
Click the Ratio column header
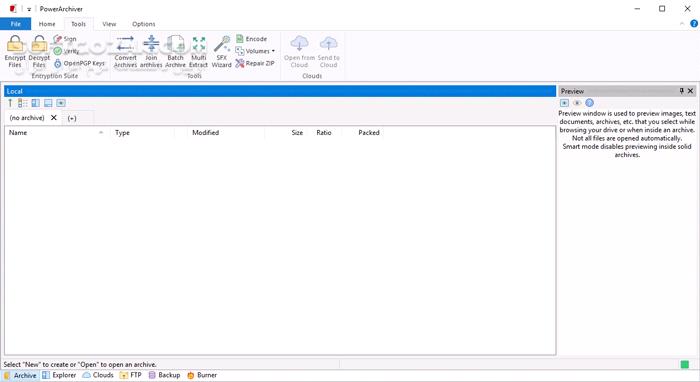(324, 133)
